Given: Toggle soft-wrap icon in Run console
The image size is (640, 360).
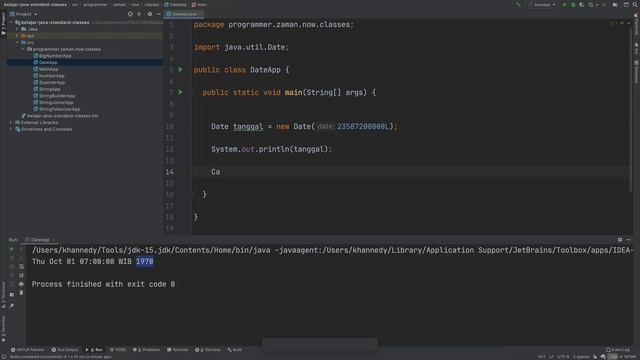Looking at the screenshot, I should tap(21, 267).
